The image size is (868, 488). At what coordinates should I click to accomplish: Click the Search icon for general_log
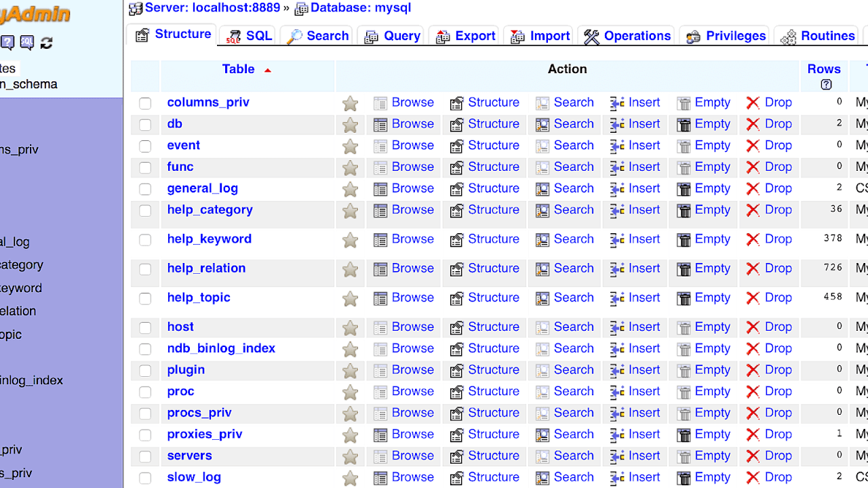point(542,189)
